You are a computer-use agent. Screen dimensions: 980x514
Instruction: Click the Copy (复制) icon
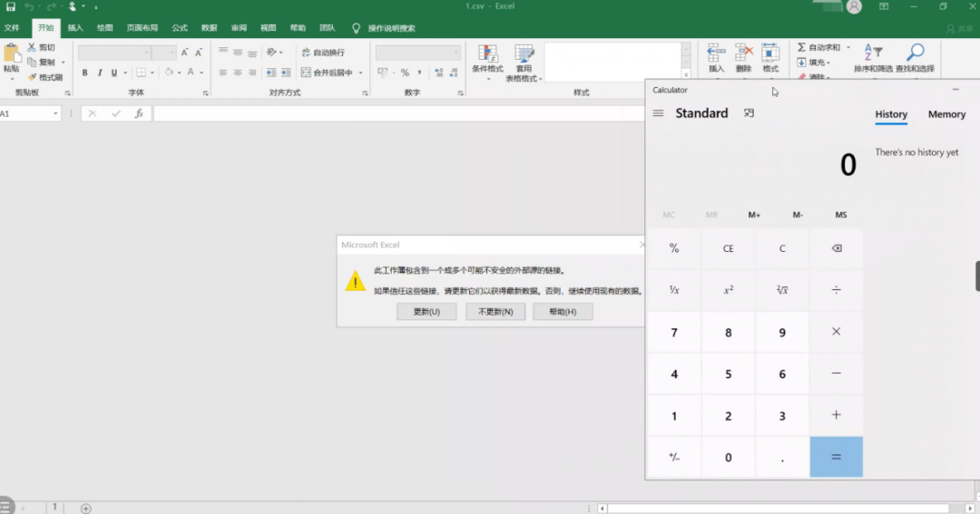tap(32, 63)
